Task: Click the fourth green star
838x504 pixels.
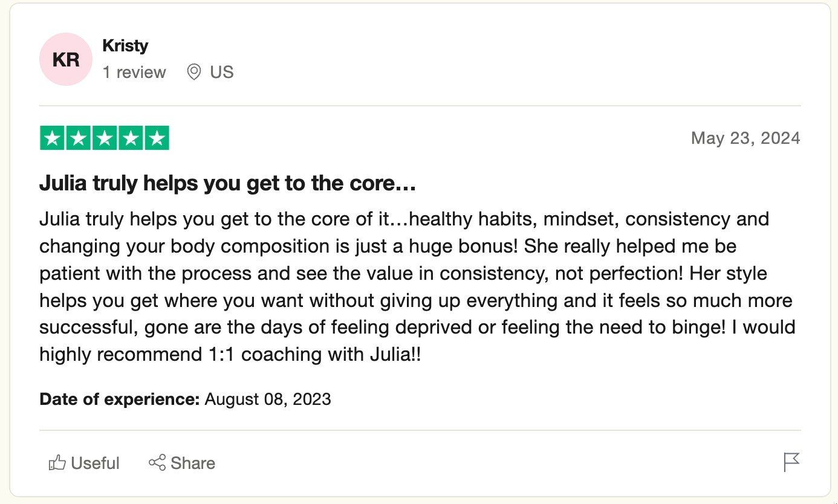Action: coord(131,138)
